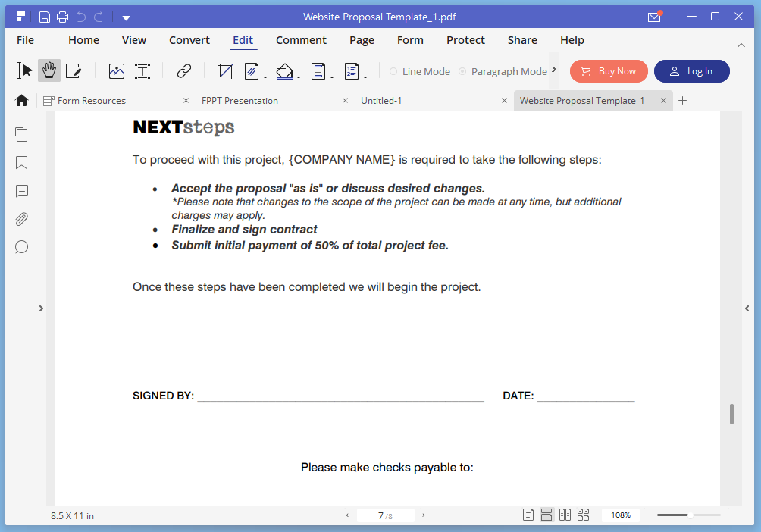Switch to two-page facing view
Viewport: 761px width, 532px height.
click(565, 515)
